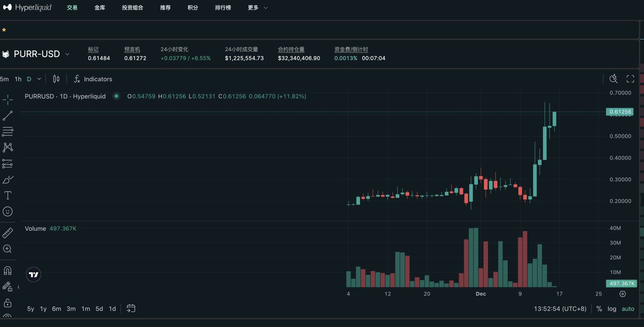Click the green market status dot
644x327 pixels.
click(x=116, y=96)
